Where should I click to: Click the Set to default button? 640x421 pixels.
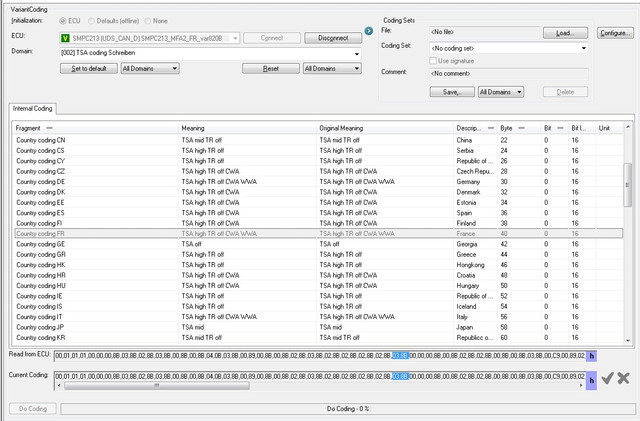tap(89, 68)
